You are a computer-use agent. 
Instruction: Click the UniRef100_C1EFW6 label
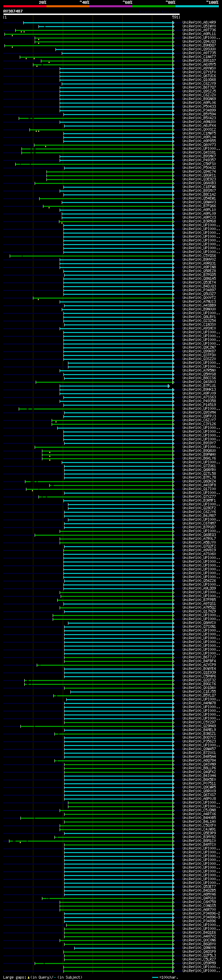coord(199,187)
